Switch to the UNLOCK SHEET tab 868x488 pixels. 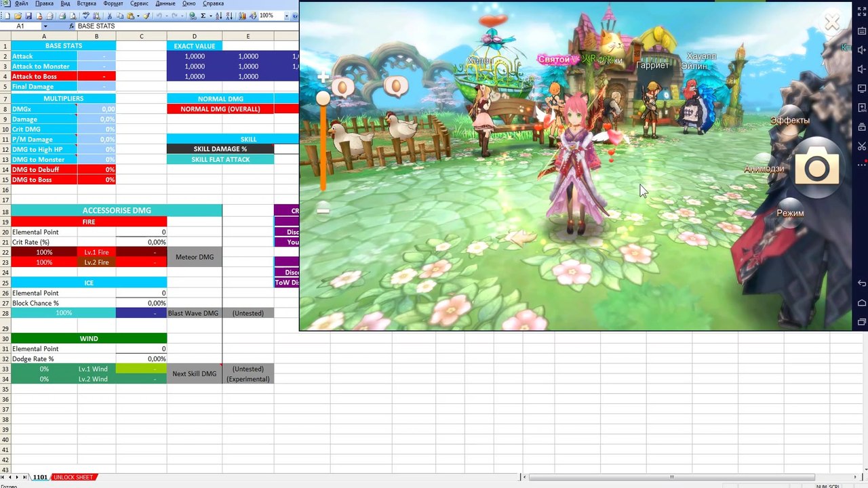74,477
